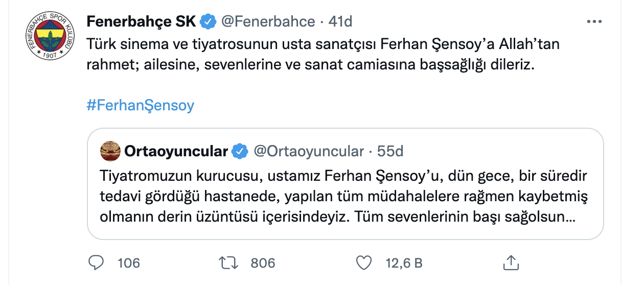
Task: Click the 12,6 B likes count
Action: click(x=403, y=263)
